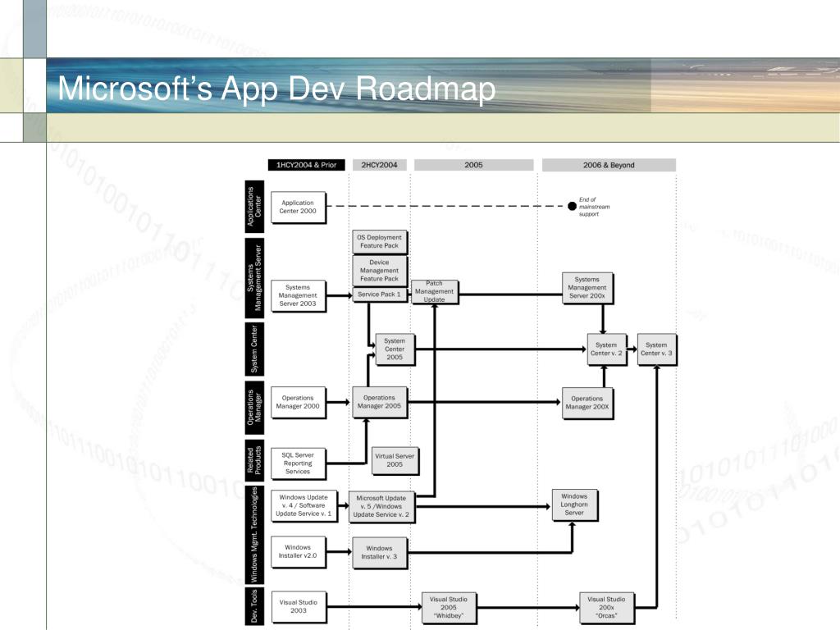Click the Systems Management Server row label
The image size is (840, 630).
[x=254, y=278]
